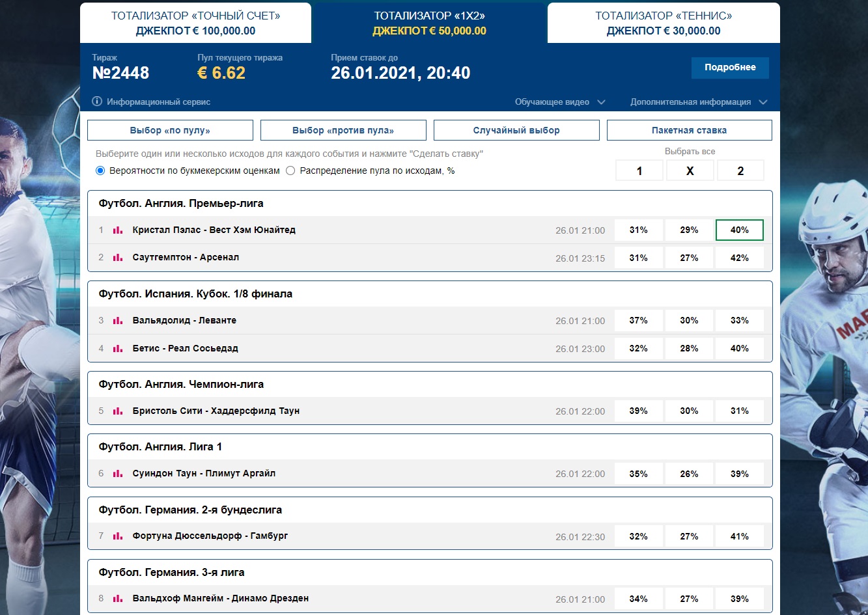Open stats icon for Кристал Пэлас match
This screenshot has height=615, width=868.
[x=118, y=230]
